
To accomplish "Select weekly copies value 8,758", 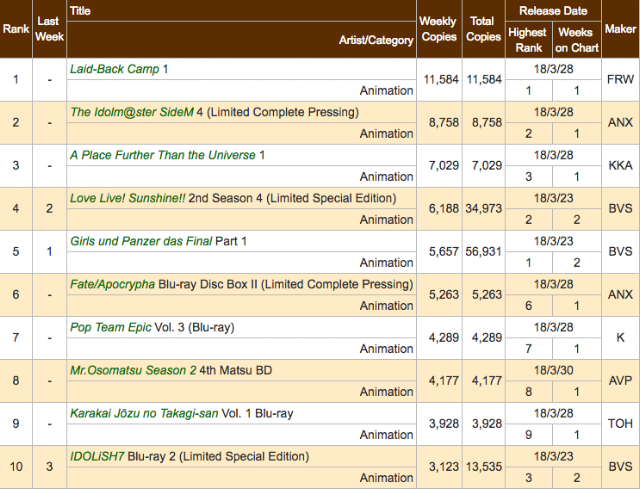I will (x=443, y=122).
